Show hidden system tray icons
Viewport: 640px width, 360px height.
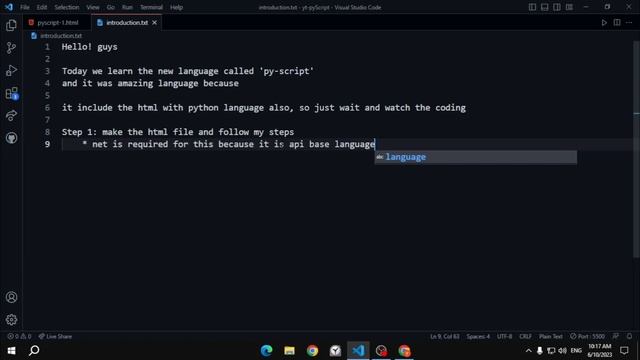(529, 351)
